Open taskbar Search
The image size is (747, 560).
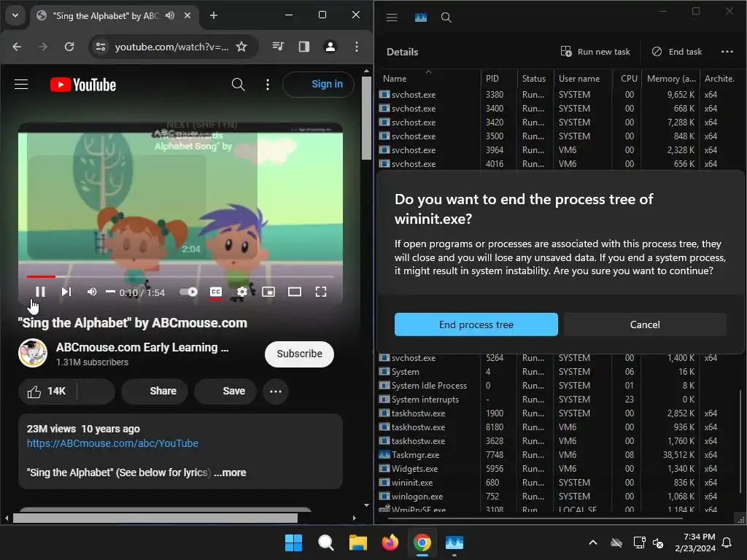pos(326,542)
